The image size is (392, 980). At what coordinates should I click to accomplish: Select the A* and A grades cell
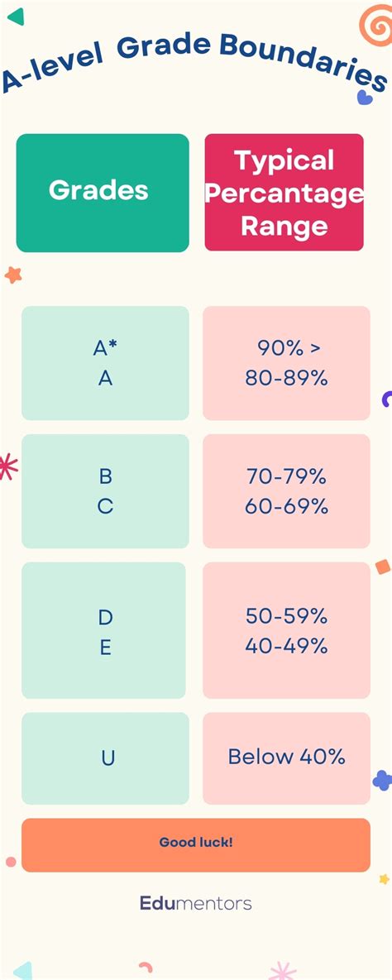coord(105,363)
